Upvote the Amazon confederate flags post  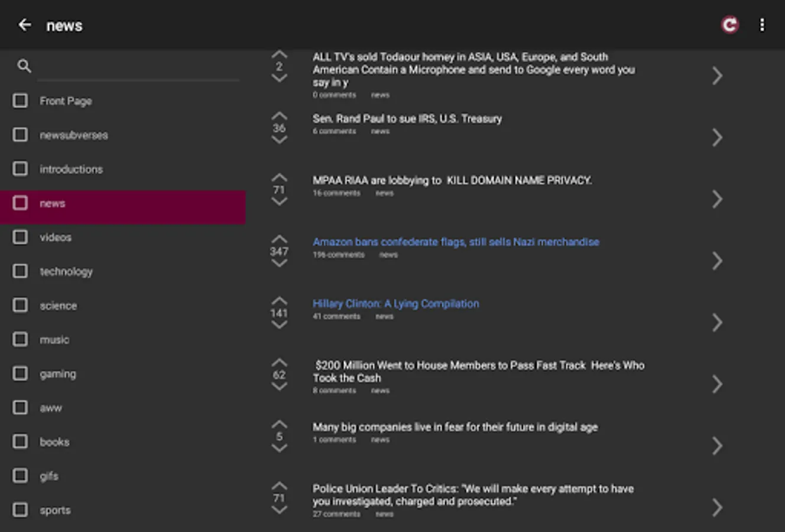pyautogui.click(x=279, y=239)
